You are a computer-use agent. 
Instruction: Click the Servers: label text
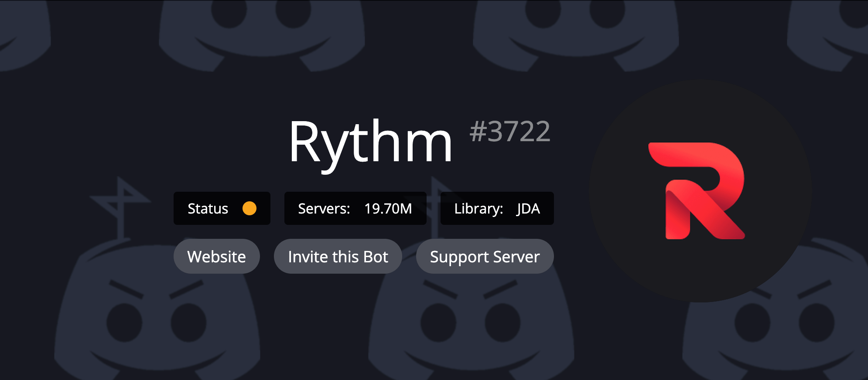click(324, 209)
